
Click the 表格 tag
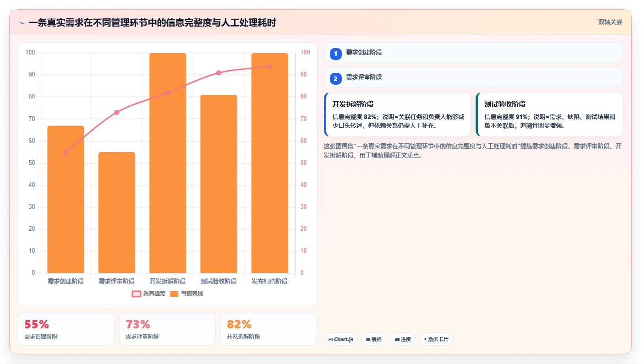[374, 339]
